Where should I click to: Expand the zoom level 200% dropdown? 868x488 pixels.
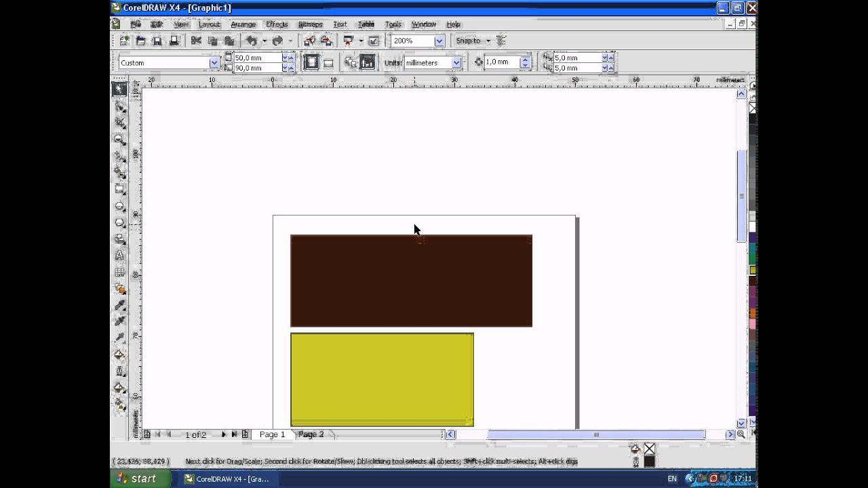click(439, 41)
